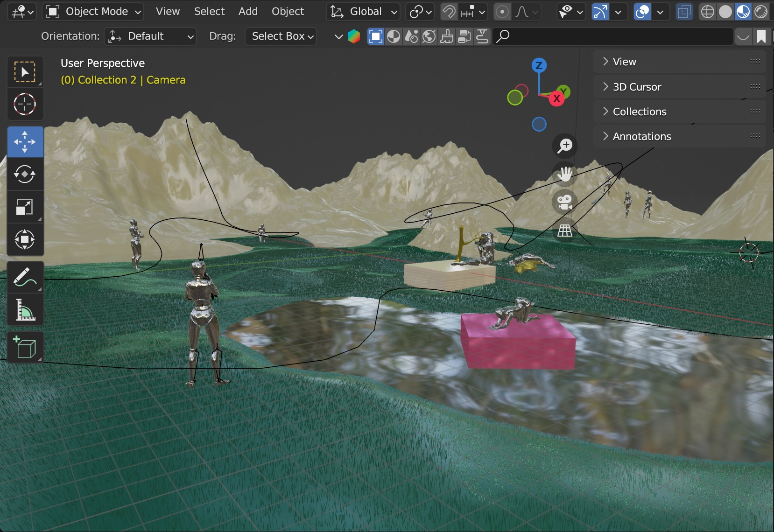
Task: Select the Rotate tool
Action: [25, 175]
